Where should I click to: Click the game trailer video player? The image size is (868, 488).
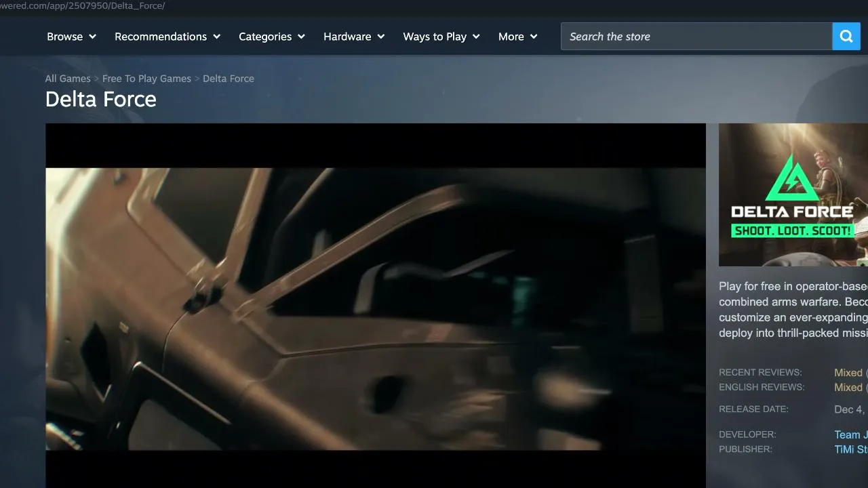click(x=376, y=306)
